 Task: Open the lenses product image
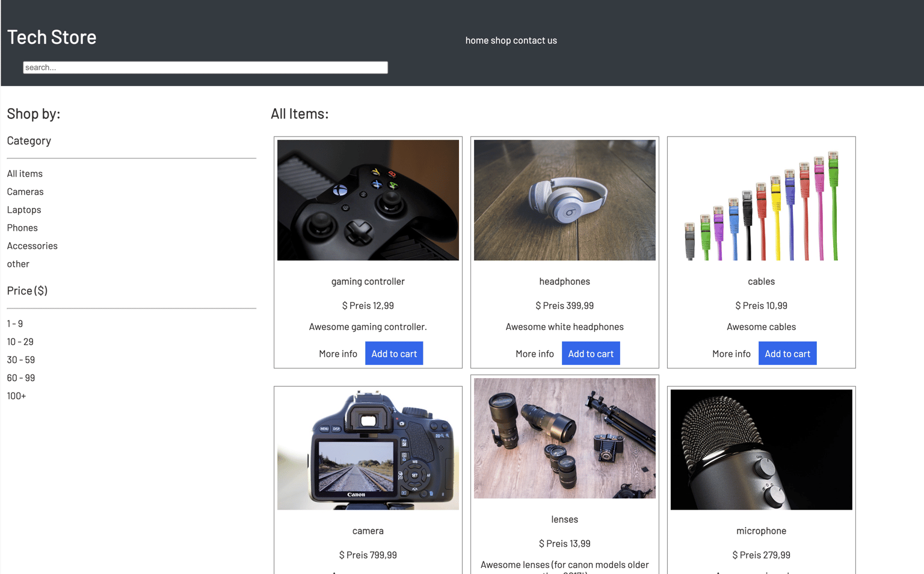click(565, 438)
